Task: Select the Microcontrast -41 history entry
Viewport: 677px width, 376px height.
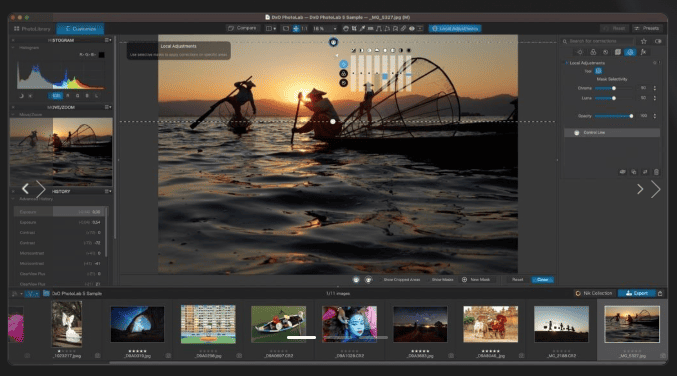Action: point(60,263)
